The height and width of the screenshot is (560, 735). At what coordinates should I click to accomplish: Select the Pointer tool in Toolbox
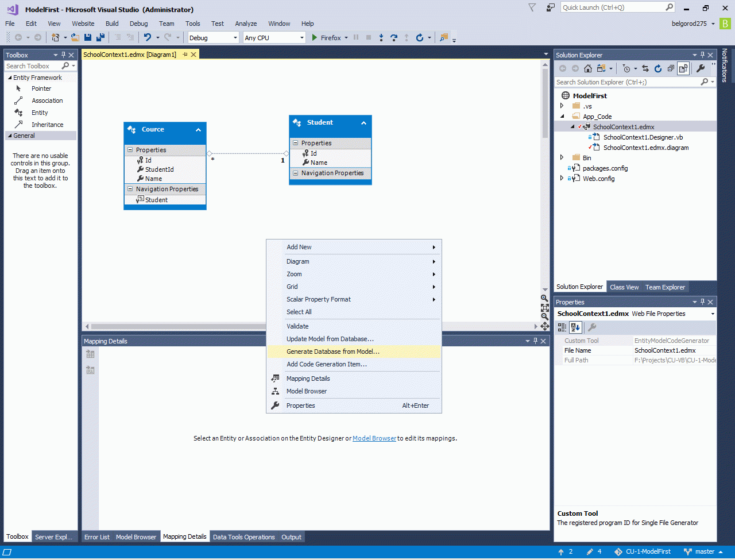coord(41,88)
